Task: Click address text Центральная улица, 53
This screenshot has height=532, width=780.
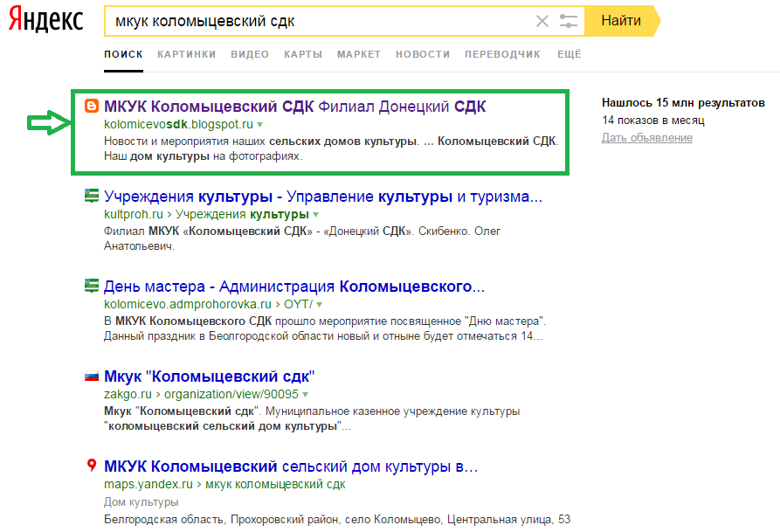Action: 508,520
